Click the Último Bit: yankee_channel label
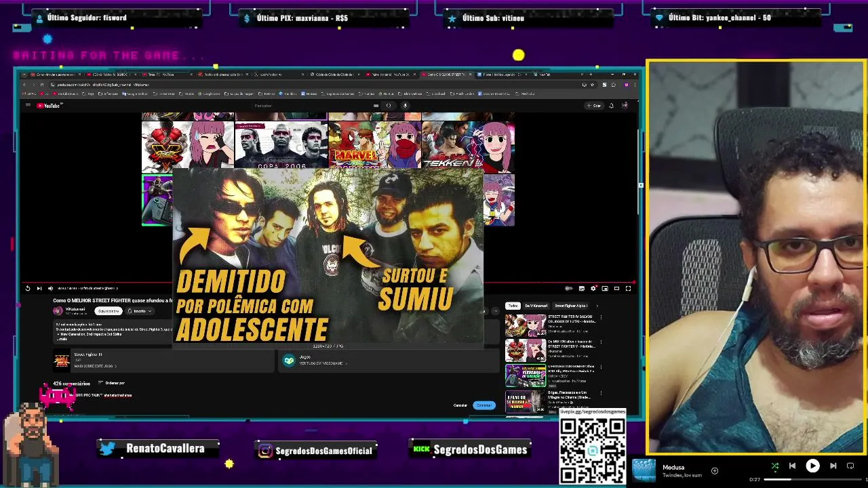The image size is (868, 488). pos(719,18)
